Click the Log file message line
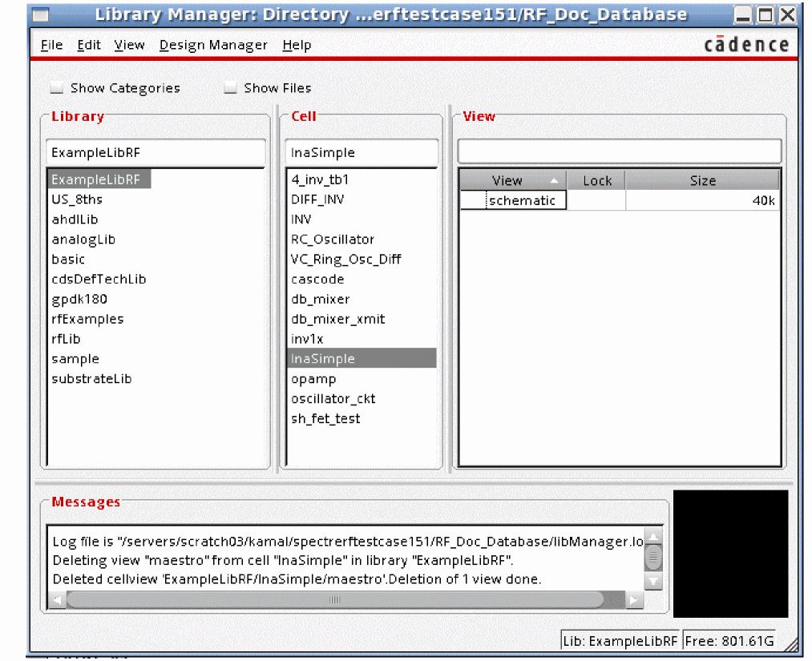812x661 pixels. [347, 542]
